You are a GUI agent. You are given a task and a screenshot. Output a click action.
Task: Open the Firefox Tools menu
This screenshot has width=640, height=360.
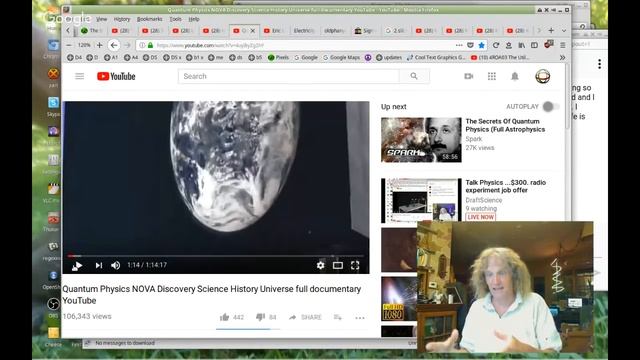176,19
